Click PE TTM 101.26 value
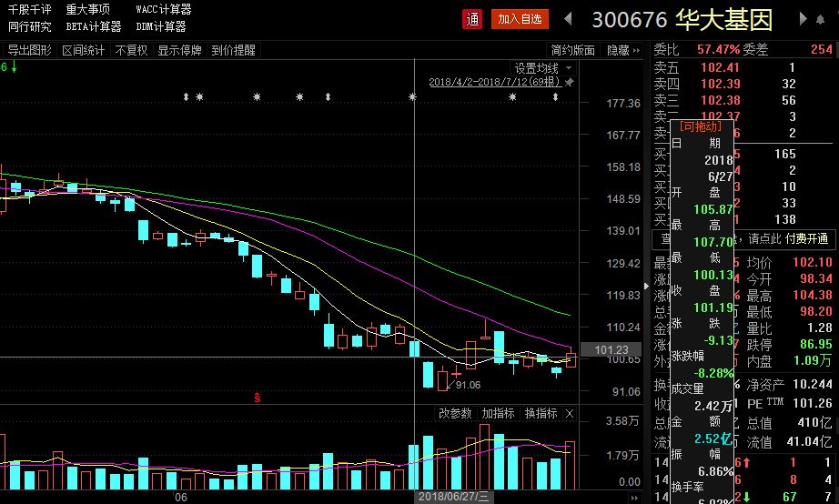The width and height of the screenshot is (839, 504). [x=813, y=403]
